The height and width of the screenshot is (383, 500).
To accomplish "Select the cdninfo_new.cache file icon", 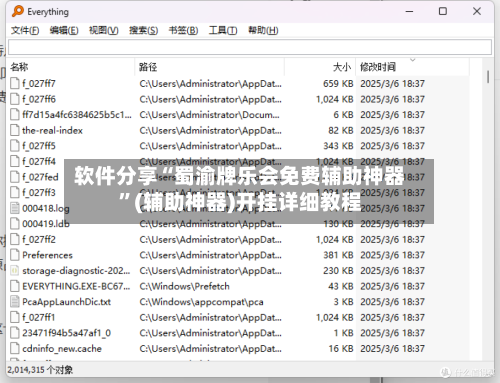I will click(15, 348).
